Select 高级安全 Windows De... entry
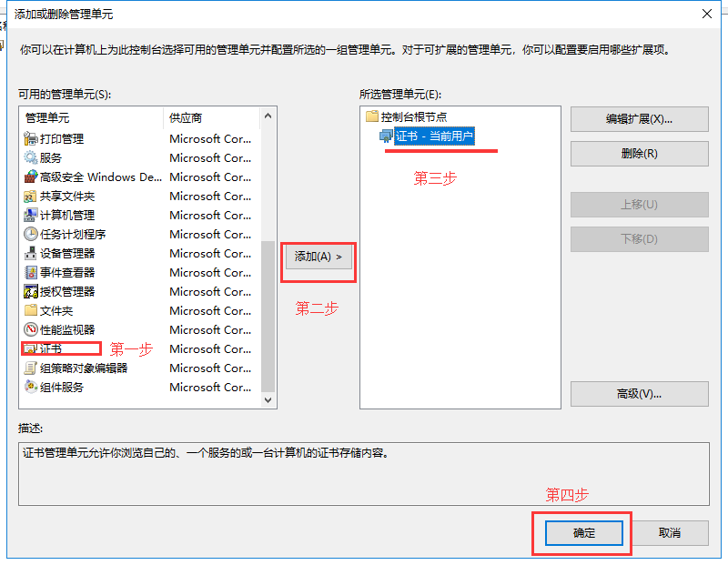This screenshot has width=728, height=565. pyautogui.click(x=101, y=177)
